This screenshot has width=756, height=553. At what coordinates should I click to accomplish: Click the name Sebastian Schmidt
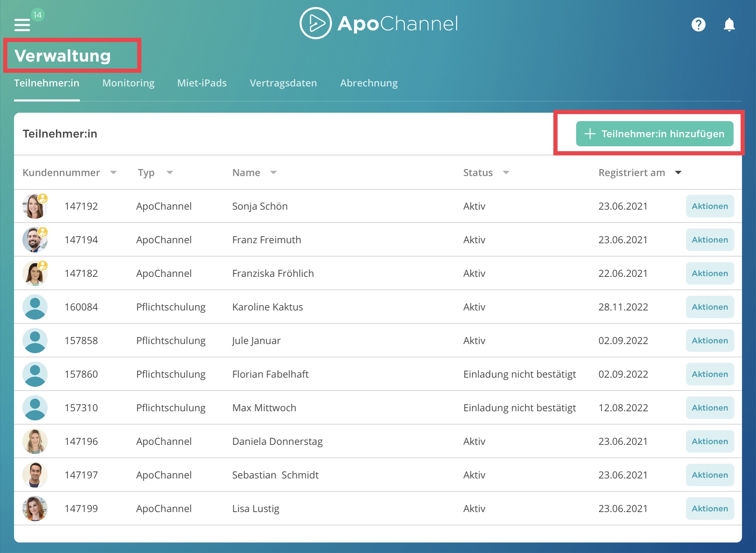[x=275, y=475]
